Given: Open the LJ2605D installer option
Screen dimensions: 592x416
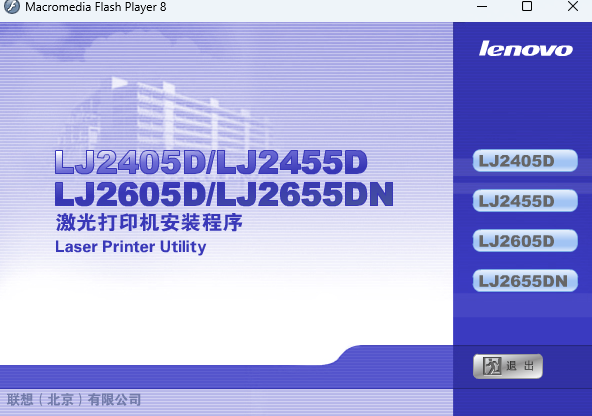Looking at the screenshot, I should point(525,241).
